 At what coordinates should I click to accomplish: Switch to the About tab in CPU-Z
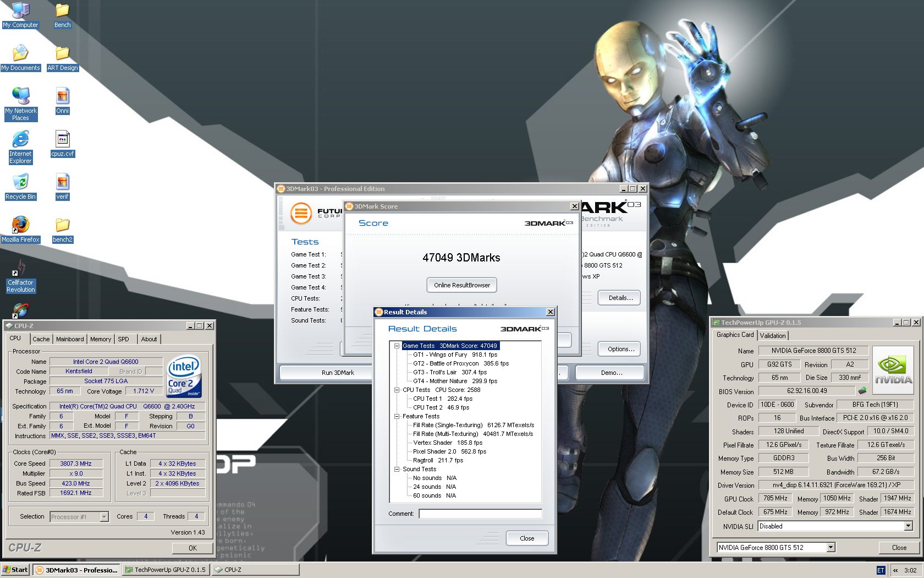148,339
